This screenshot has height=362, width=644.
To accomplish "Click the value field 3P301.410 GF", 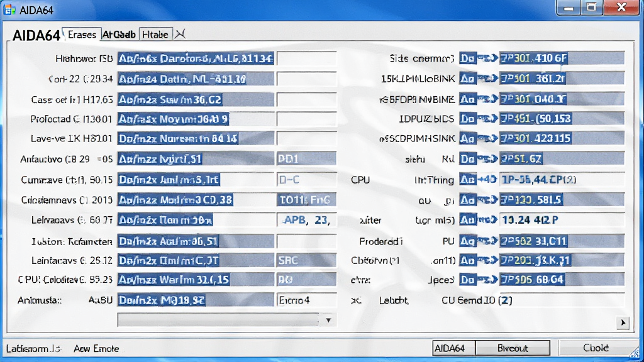I will 562,58.
